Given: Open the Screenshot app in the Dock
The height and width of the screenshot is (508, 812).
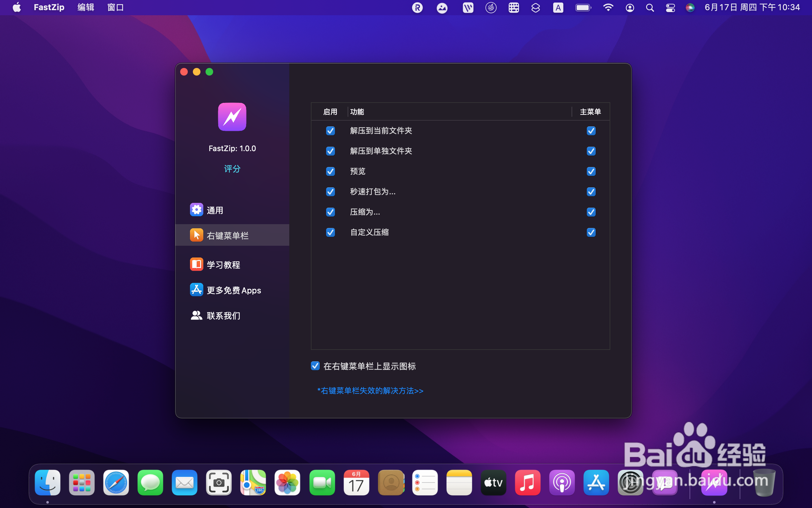Looking at the screenshot, I should [x=219, y=483].
